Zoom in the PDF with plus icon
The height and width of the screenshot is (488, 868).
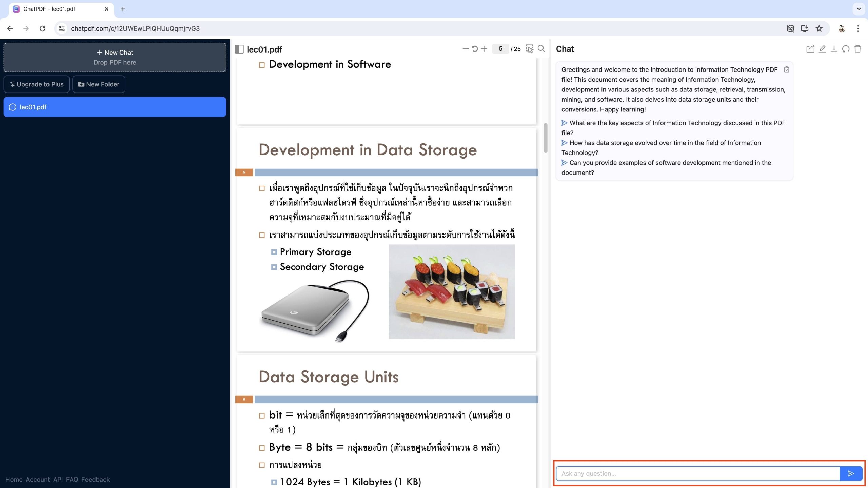click(484, 49)
